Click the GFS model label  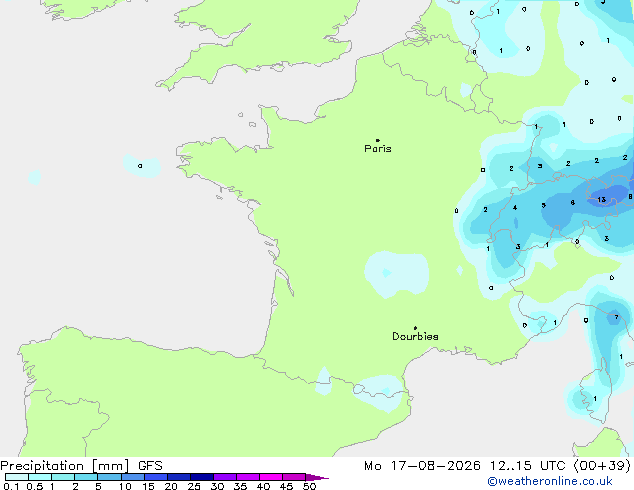pos(150,466)
